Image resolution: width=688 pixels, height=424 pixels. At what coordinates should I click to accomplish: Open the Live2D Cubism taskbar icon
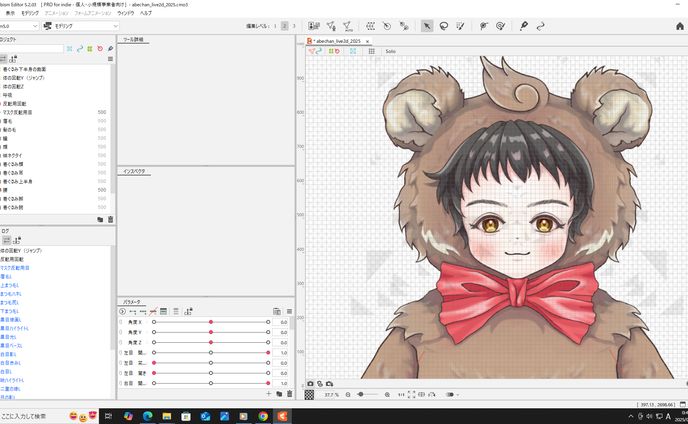[282, 416]
